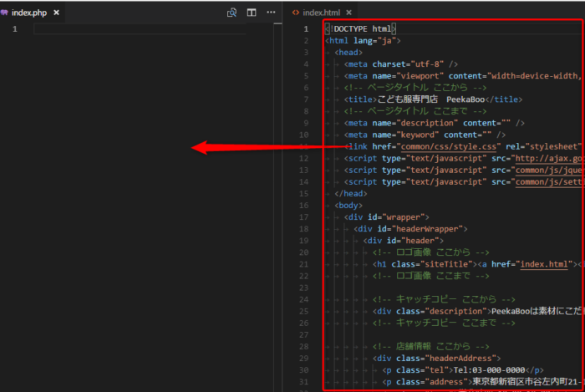Click line number 16 in index.html gutter

(x=304, y=205)
